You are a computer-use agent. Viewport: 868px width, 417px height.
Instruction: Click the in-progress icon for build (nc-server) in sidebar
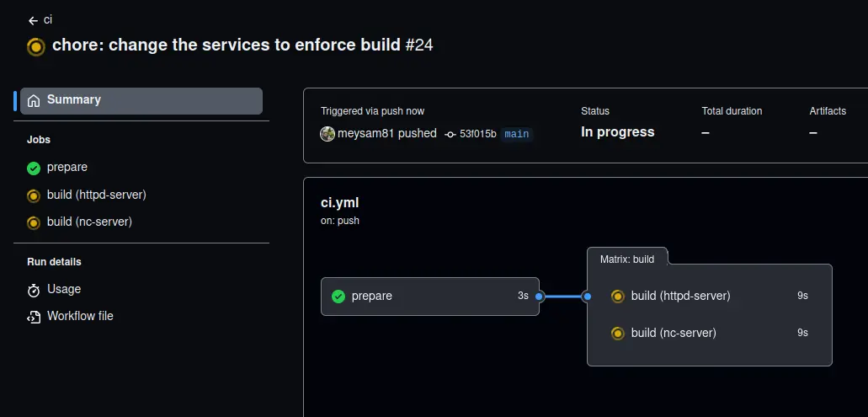[x=34, y=222]
